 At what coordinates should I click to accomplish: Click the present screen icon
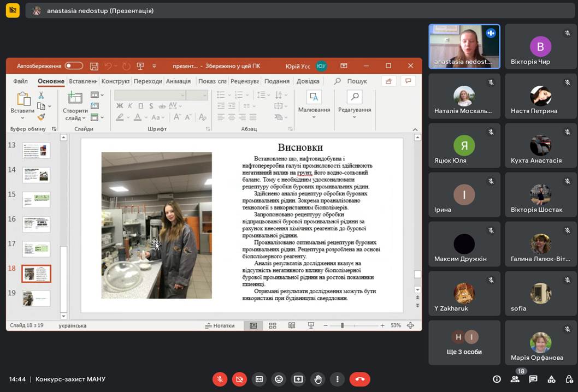coord(298,379)
